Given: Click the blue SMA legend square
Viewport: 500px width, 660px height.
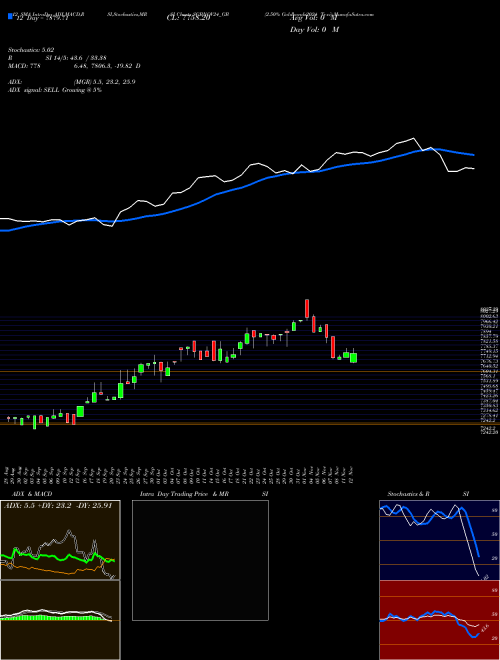Looking at the screenshot, I should coord(10,16).
